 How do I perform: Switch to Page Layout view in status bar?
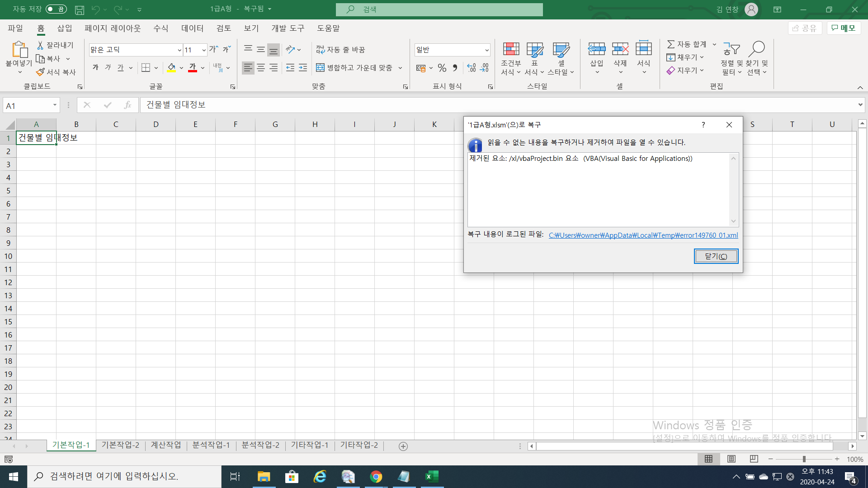731,459
